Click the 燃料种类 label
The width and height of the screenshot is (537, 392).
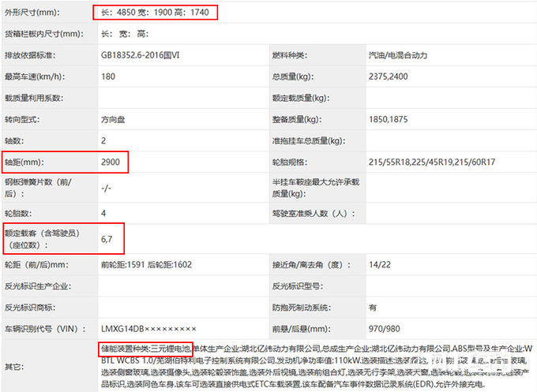click(x=290, y=55)
